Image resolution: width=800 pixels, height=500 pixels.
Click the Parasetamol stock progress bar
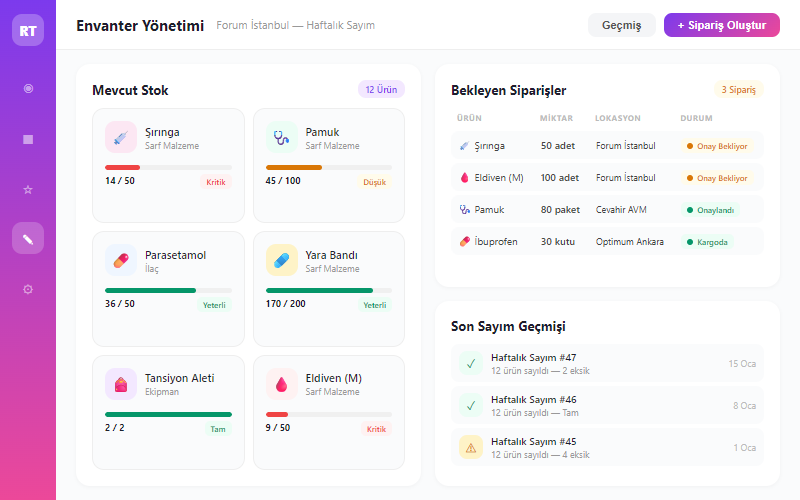point(168,290)
